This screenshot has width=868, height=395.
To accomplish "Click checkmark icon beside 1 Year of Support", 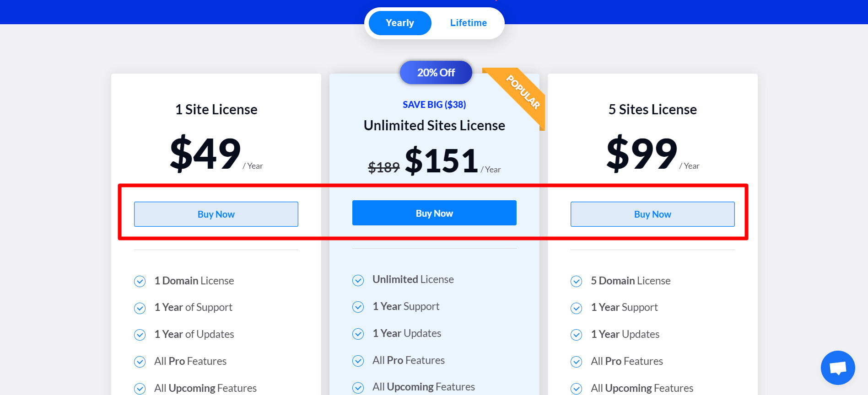I will (140, 308).
